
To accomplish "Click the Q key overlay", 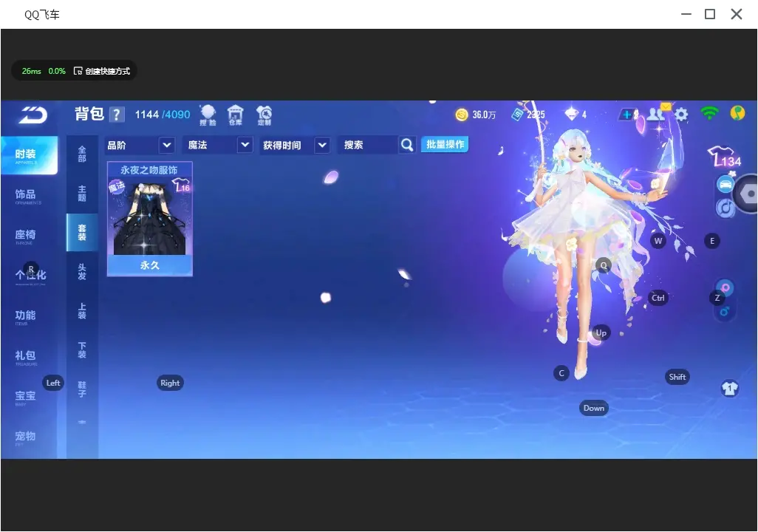I will (604, 265).
